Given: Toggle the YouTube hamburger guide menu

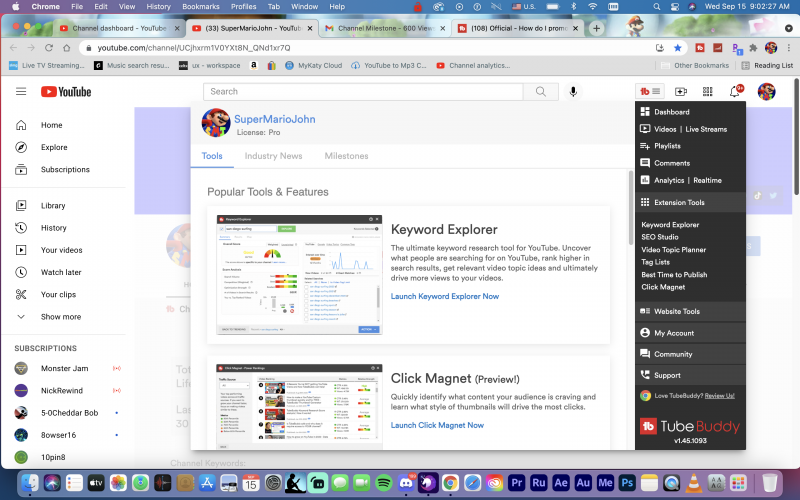Looking at the screenshot, I should pyautogui.click(x=21, y=92).
